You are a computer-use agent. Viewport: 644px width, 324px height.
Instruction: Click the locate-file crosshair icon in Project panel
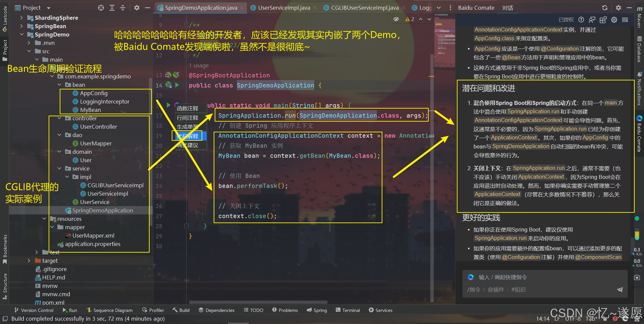pos(101,8)
